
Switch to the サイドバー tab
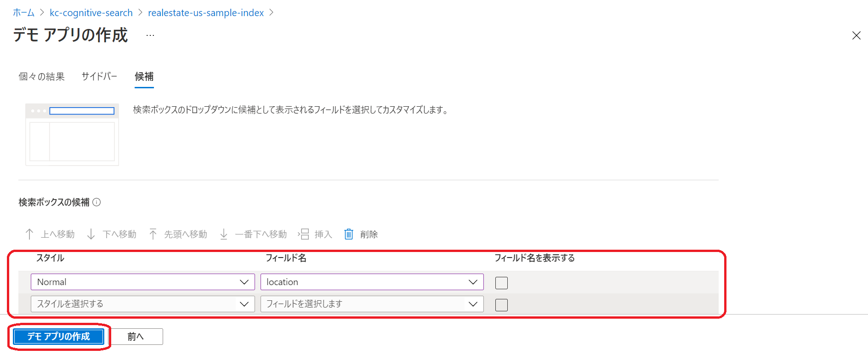99,76
